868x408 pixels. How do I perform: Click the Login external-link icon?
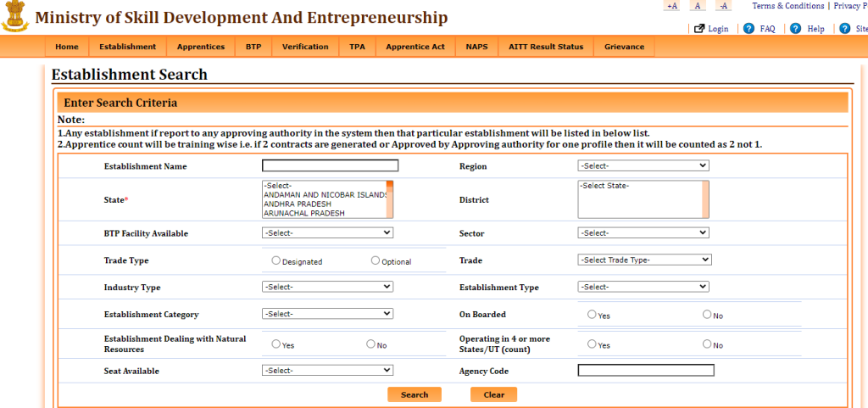(x=699, y=28)
